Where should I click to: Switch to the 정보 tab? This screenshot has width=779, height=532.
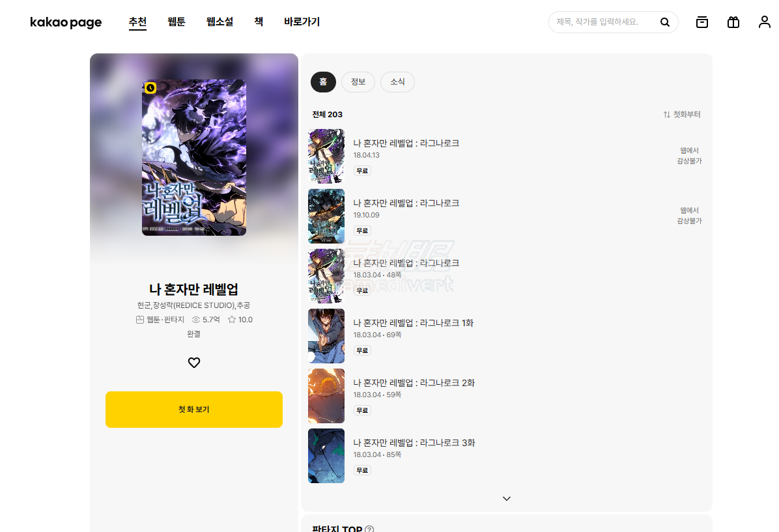pyautogui.click(x=358, y=81)
